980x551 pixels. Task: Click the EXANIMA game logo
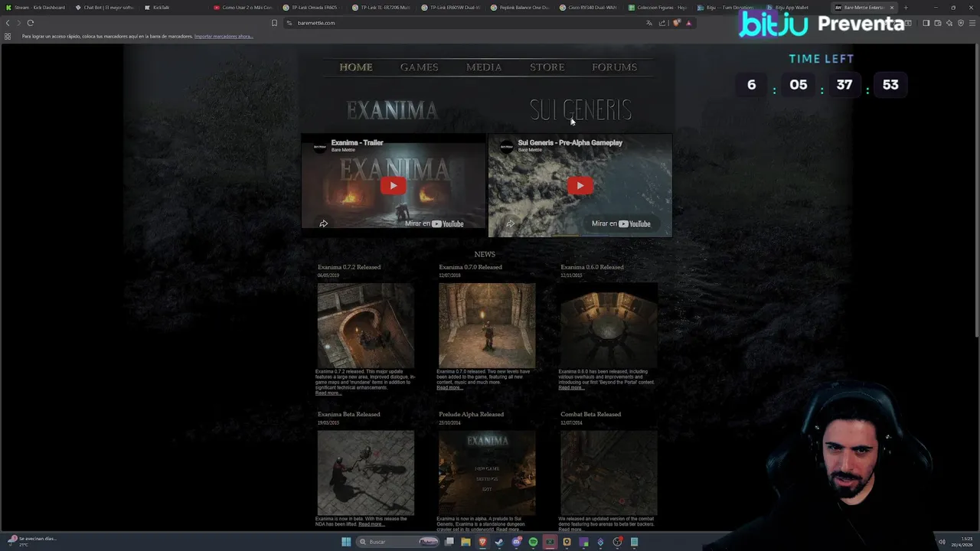[x=392, y=110]
